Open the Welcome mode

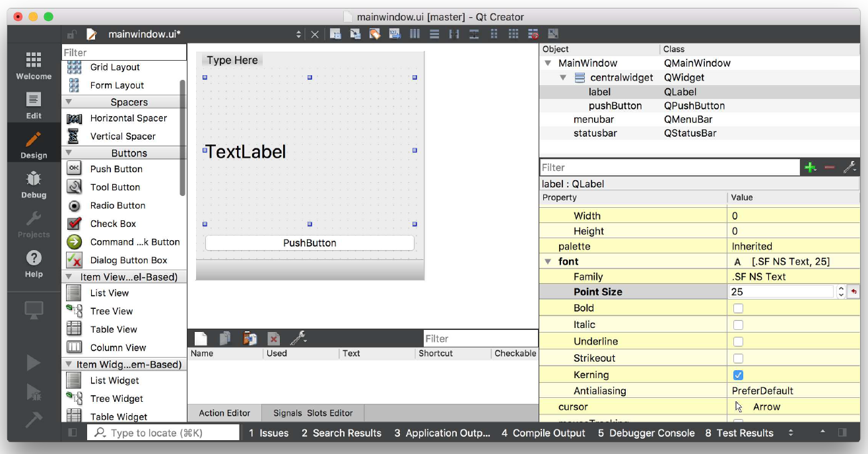34,66
